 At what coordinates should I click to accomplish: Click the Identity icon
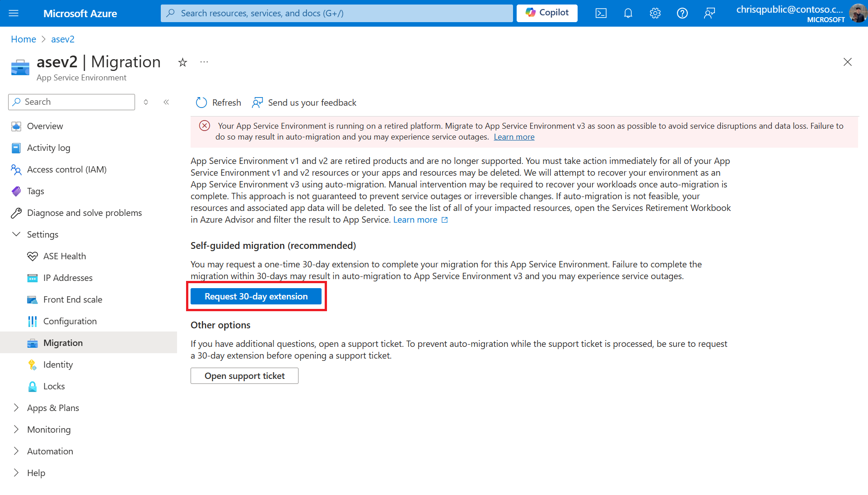33,364
